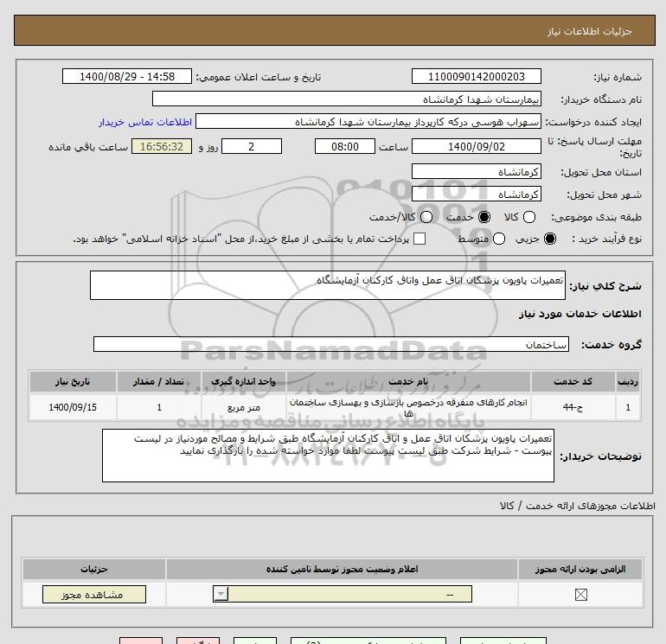Click the اطلاعات خدمات مورد نیاز heading
Screen dimensions: 666x644
coord(580,313)
